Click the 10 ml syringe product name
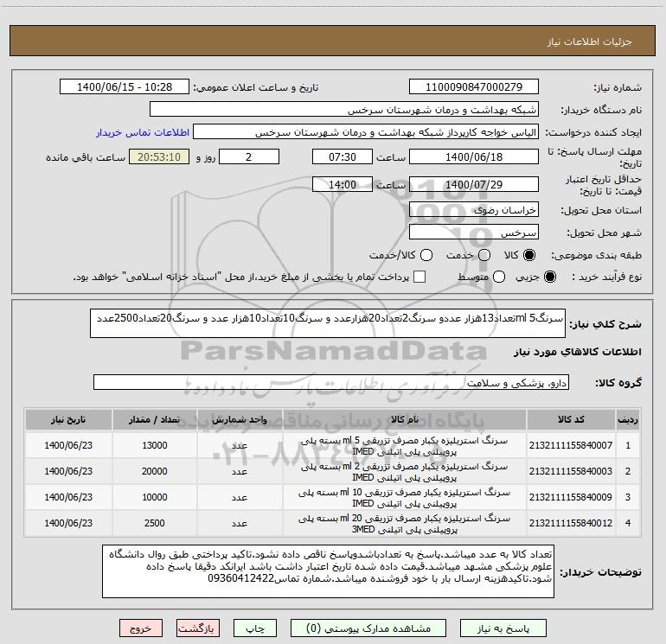666x644 pixels. (405, 498)
